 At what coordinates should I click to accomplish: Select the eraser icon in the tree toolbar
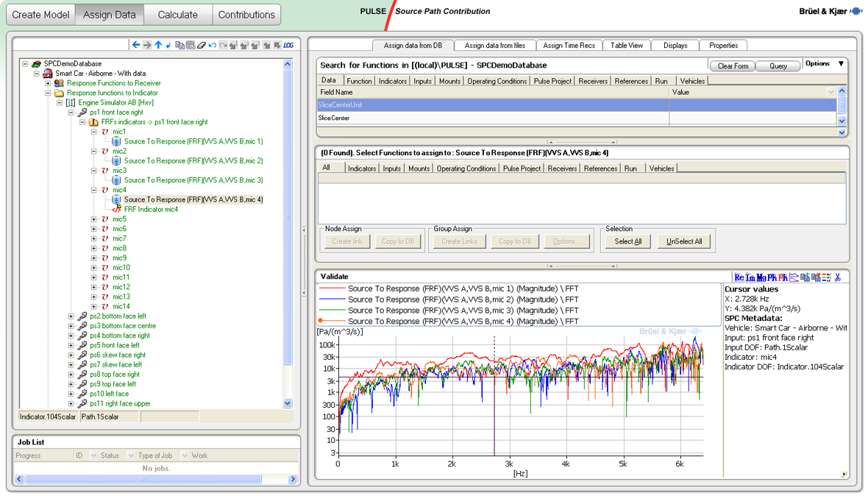pos(202,46)
